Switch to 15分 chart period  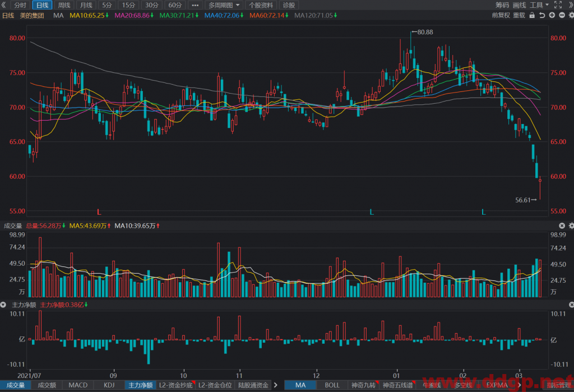(128, 5)
